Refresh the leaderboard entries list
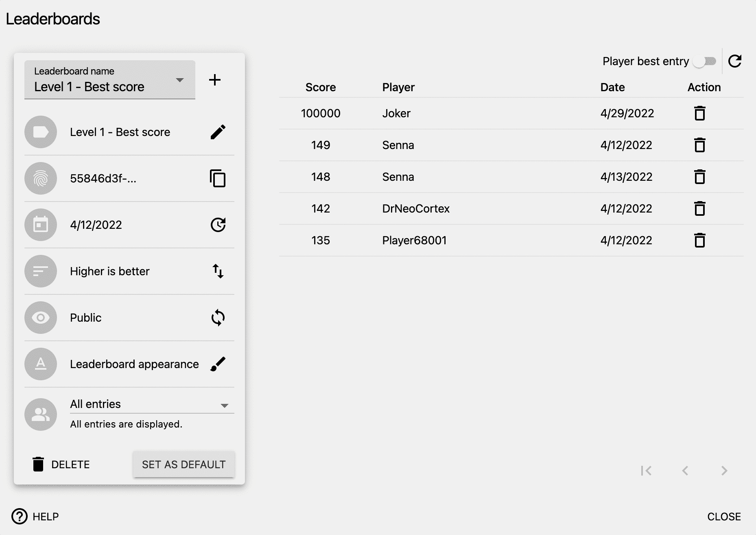This screenshot has width=756, height=535. pos(734,61)
